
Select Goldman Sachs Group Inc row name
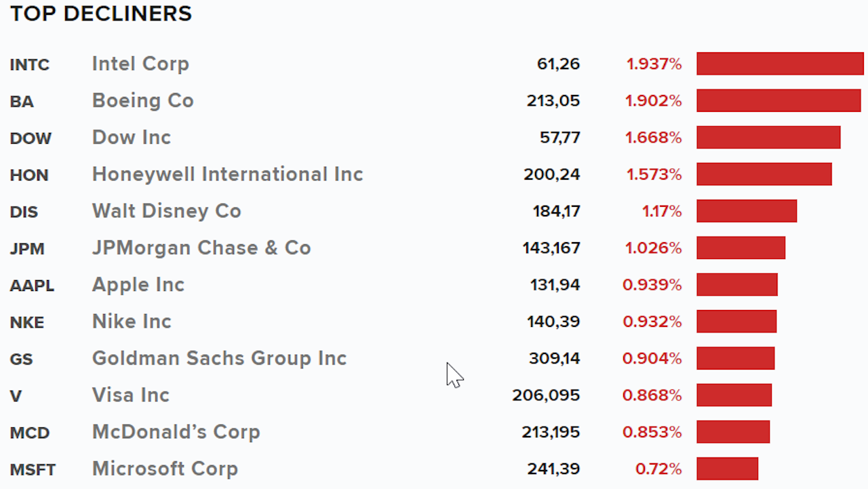[220, 358]
